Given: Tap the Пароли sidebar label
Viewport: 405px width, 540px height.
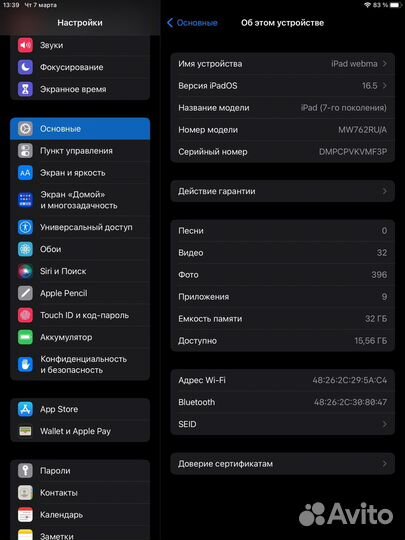Looking at the screenshot, I should coord(55,471).
